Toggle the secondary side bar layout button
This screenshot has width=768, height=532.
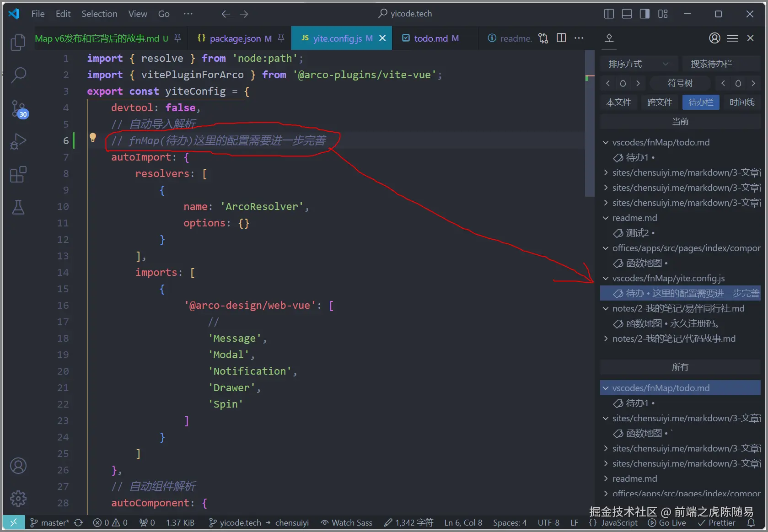[644, 14]
